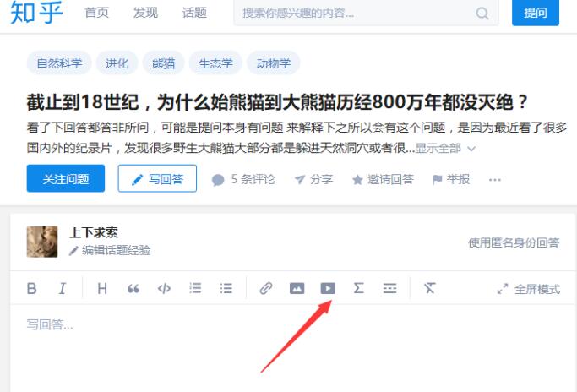Apply italic formatting in answer editor

63,288
